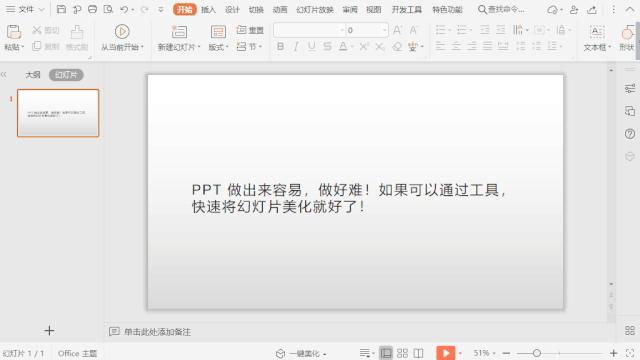640x360 pixels.
Task: Click the Cut (剪切) button
Action: [x=46, y=30]
